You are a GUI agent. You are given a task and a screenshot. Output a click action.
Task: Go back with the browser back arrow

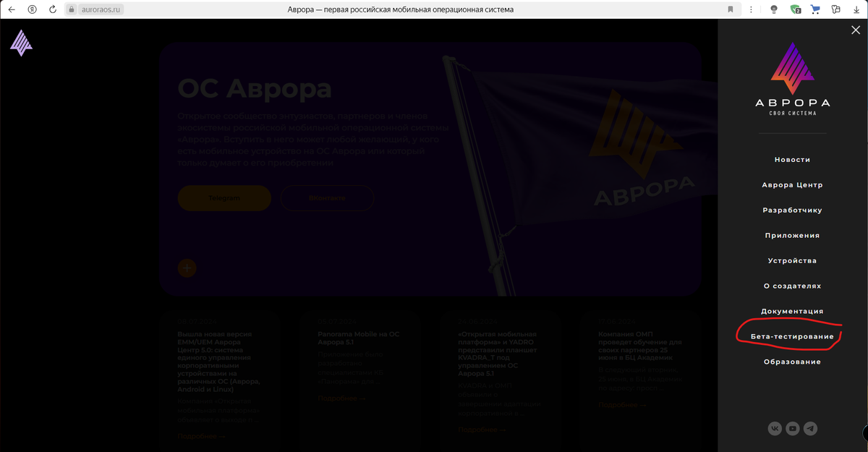click(12, 9)
